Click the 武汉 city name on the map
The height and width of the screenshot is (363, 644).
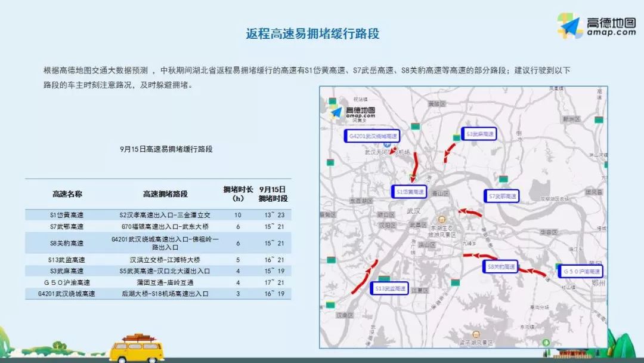(413, 211)
